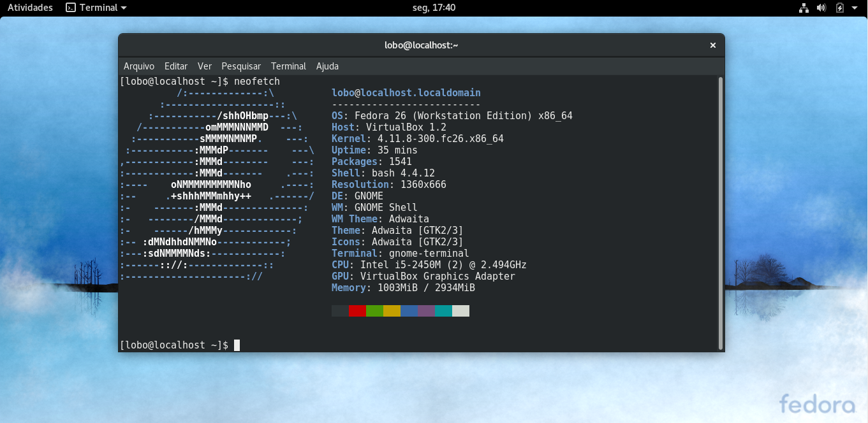Image resolution: width=868 pixels, height=423 pixels.
Task: Open the Arquivo menu
Action: [x=139, y=66]
